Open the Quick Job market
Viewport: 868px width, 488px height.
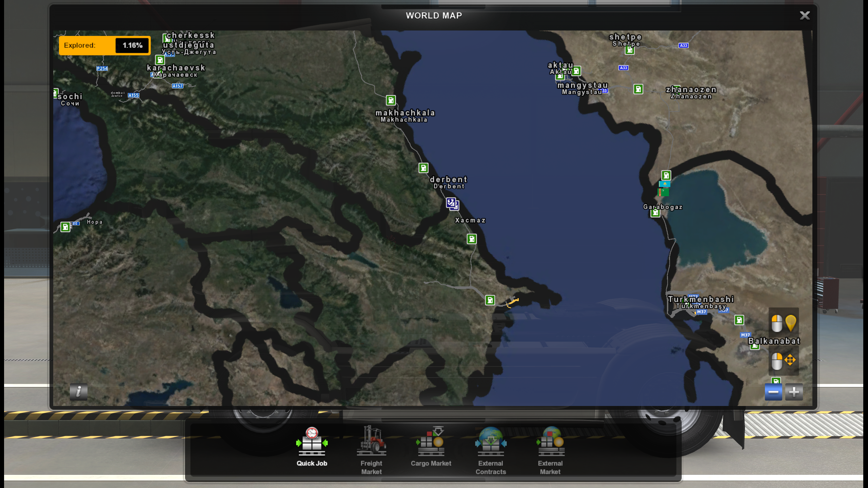click(312, 447)
